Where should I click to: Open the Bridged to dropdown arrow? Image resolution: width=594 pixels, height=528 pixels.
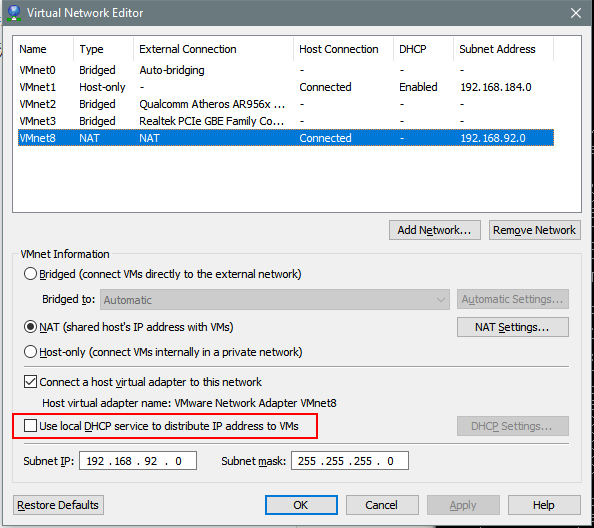click(440, 300)
